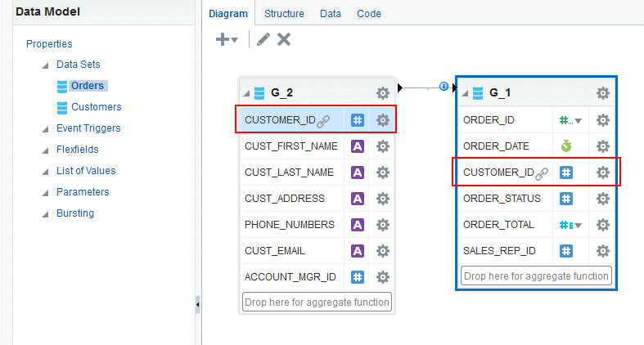Open gear settings for ORDER_STATUS element

tap(602, 199)
